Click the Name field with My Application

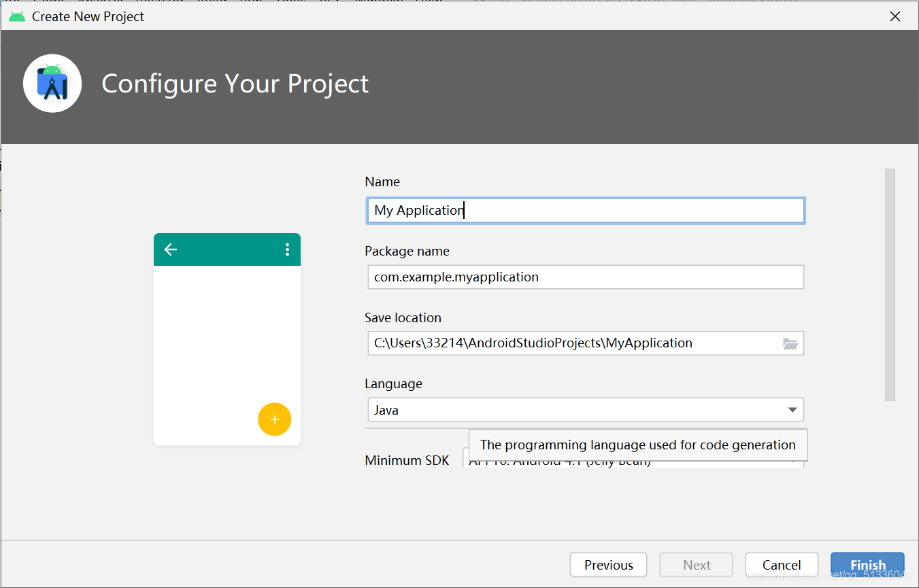pyautogui.click(x=586, y=210)
